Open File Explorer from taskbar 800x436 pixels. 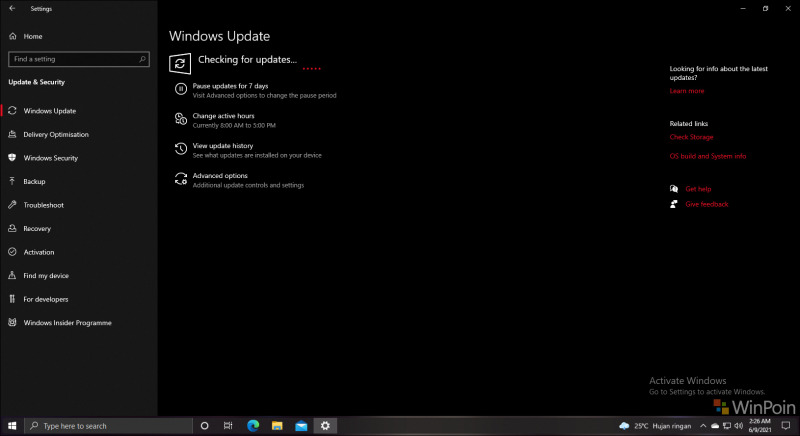pos(277,426)
